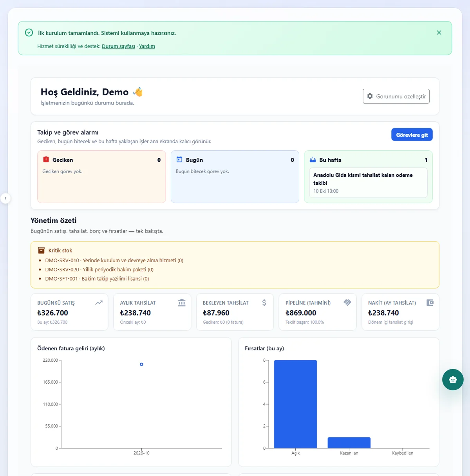Click the ₺326.700 Bugünkü Satış value

52,313
